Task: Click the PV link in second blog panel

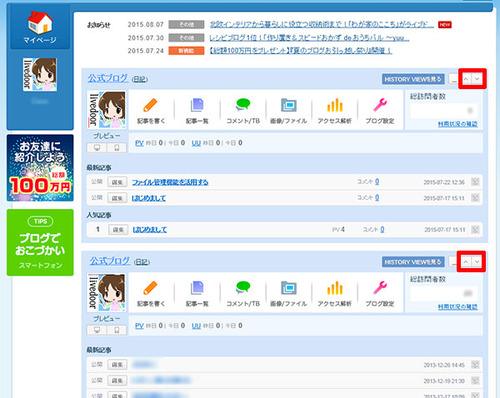Action: (139, 325)
